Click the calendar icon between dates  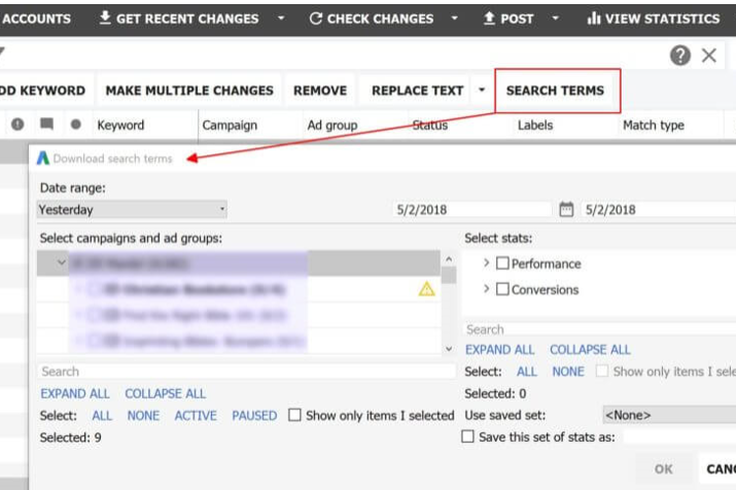(566, 209)
